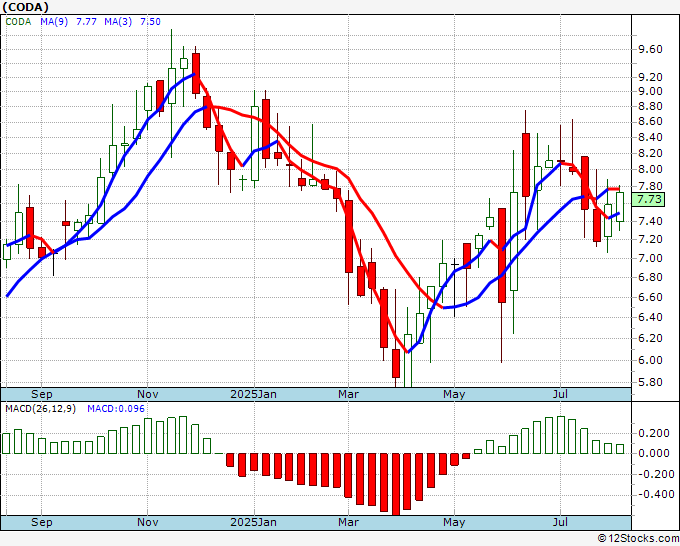
Task: Select the 9.60 price axis label
Action: tap(650, 49)
